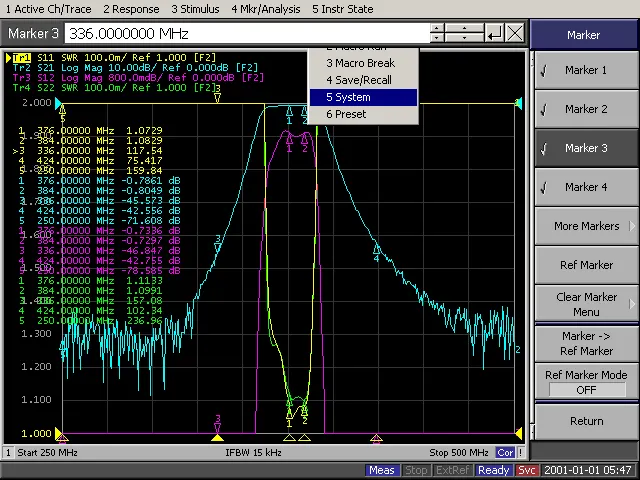The width and height of the screenshot is (640, 480).
Task: Expand the More Markers submenu
Action: (585, 226)
